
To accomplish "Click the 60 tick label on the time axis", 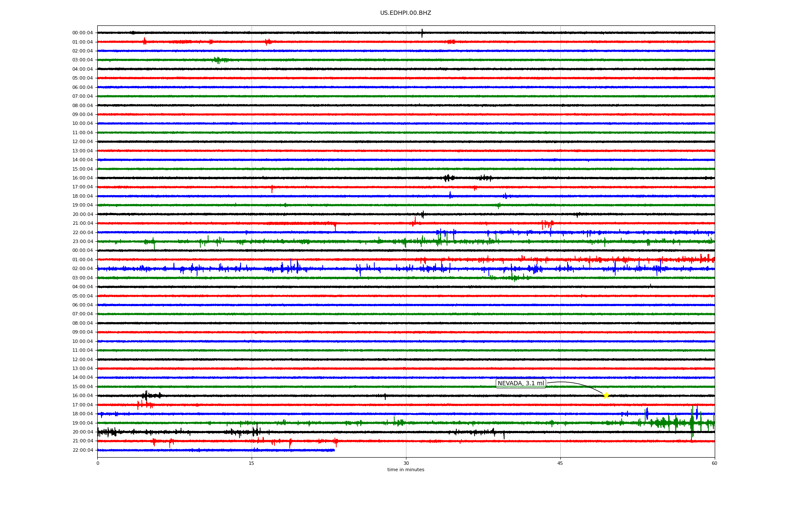I will (x=714, y=463).
